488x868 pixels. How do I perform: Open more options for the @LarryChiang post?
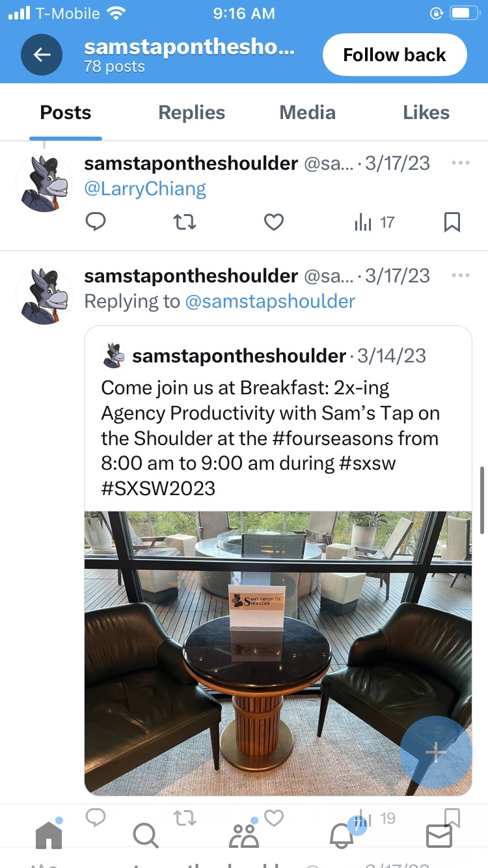pos(460,163)
